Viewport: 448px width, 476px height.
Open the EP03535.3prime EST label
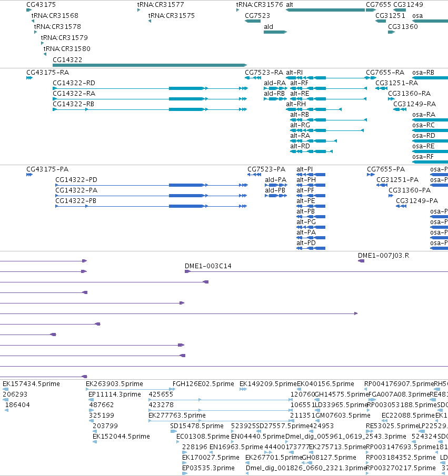tap(208, 468)
